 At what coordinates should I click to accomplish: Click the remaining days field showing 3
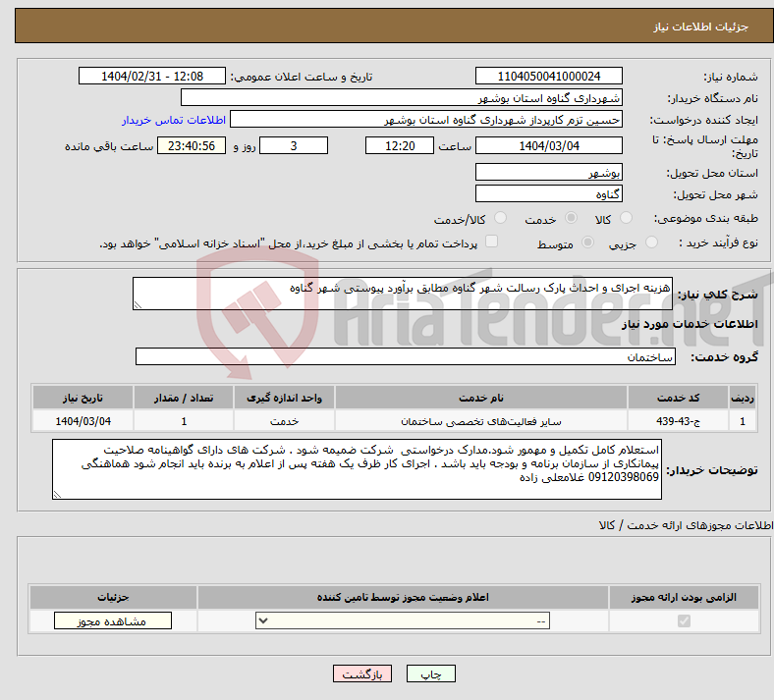pyautogui.click(x=294, y=145)
